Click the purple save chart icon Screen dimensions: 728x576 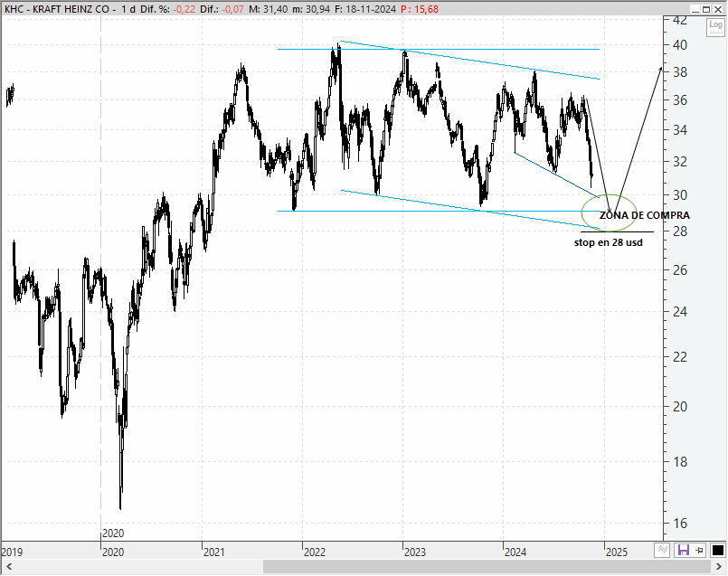click(684, 551)
